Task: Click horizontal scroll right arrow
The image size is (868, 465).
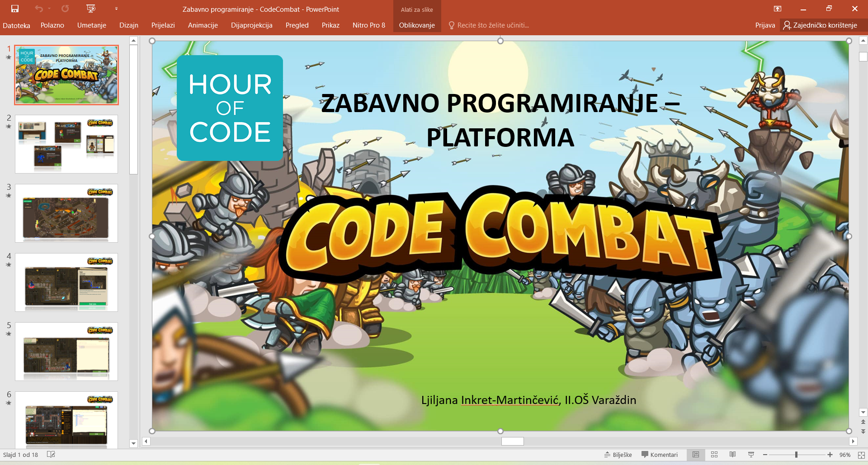Action: pos(853,441)
